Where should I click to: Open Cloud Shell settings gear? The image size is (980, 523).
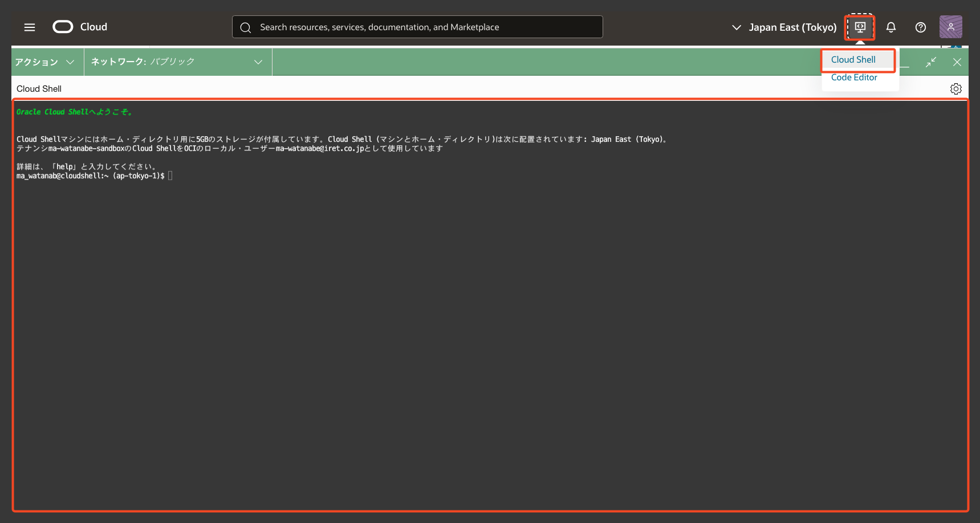pos(955,89)
